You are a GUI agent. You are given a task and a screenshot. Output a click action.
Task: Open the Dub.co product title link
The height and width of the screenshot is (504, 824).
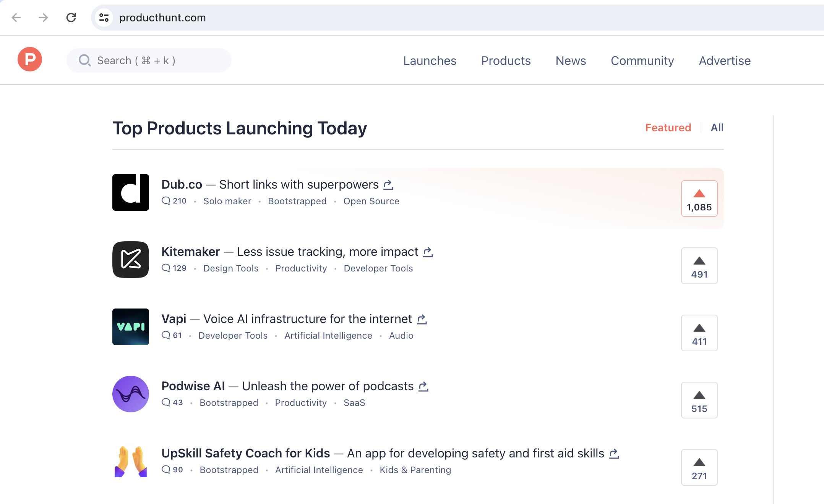182,184
